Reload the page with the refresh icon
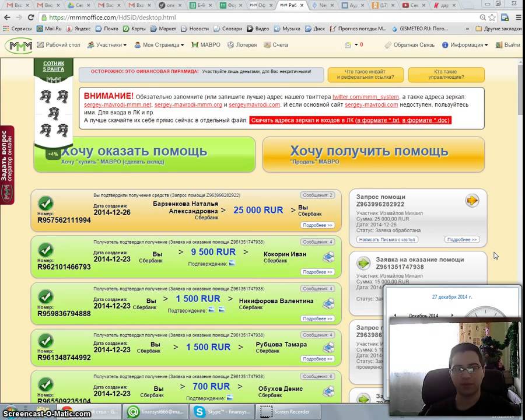525x420 pixels. pyautogui.click(x=31, y=17)
